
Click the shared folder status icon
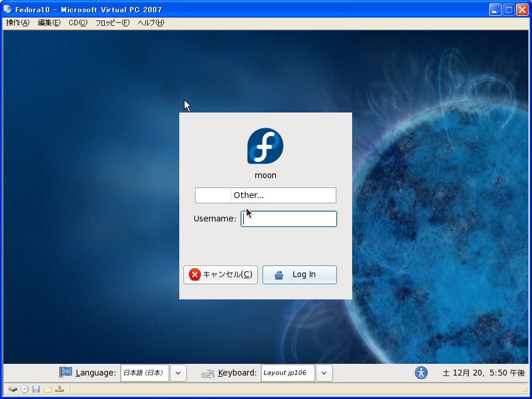point(47,389)
